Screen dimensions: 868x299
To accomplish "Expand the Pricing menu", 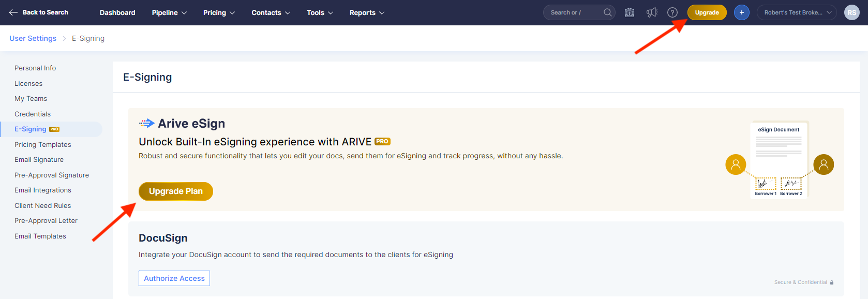I will click(x=219, y=12).
